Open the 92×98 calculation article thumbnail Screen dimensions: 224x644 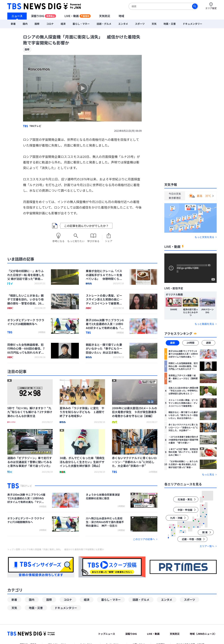[30, 392]
